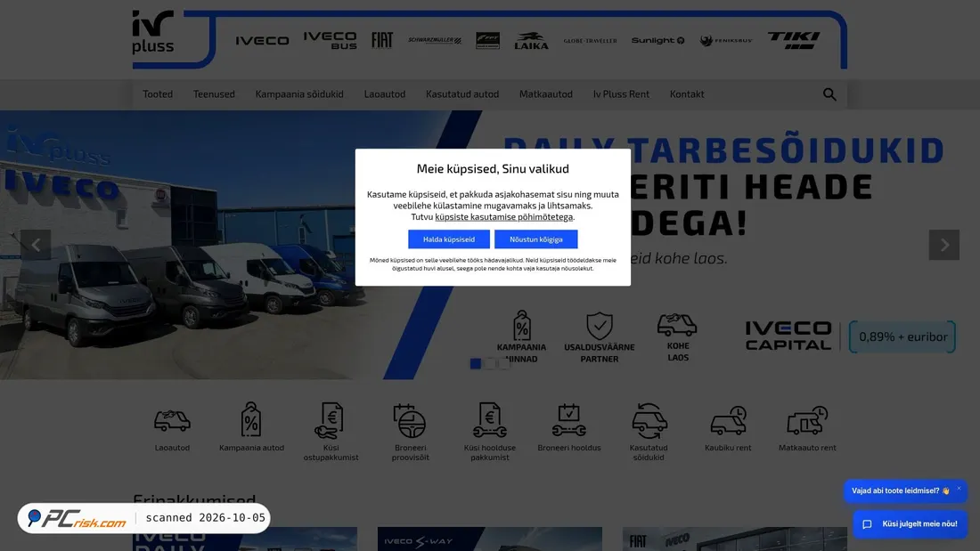980x551 pixels.
Task: Click the Laoautod van icon
Action: [x=172, y=420]
